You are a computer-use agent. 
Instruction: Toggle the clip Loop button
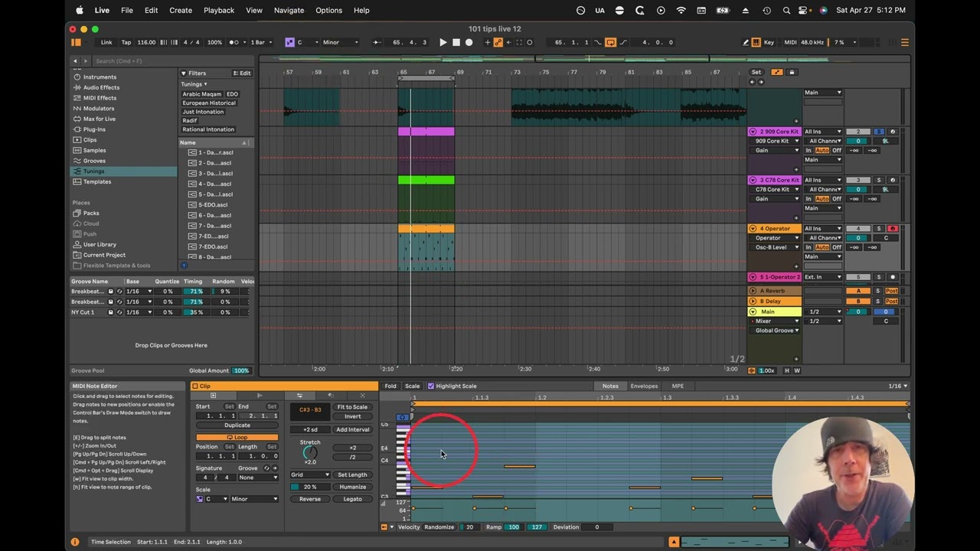tap(237, 438)
